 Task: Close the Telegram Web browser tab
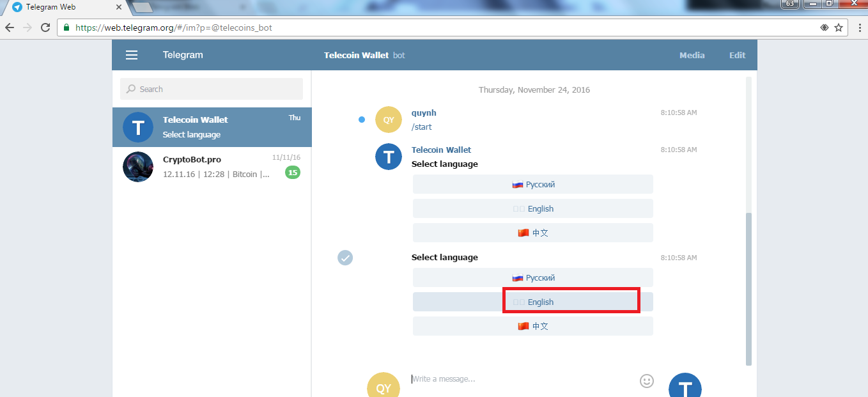[118, 7]
